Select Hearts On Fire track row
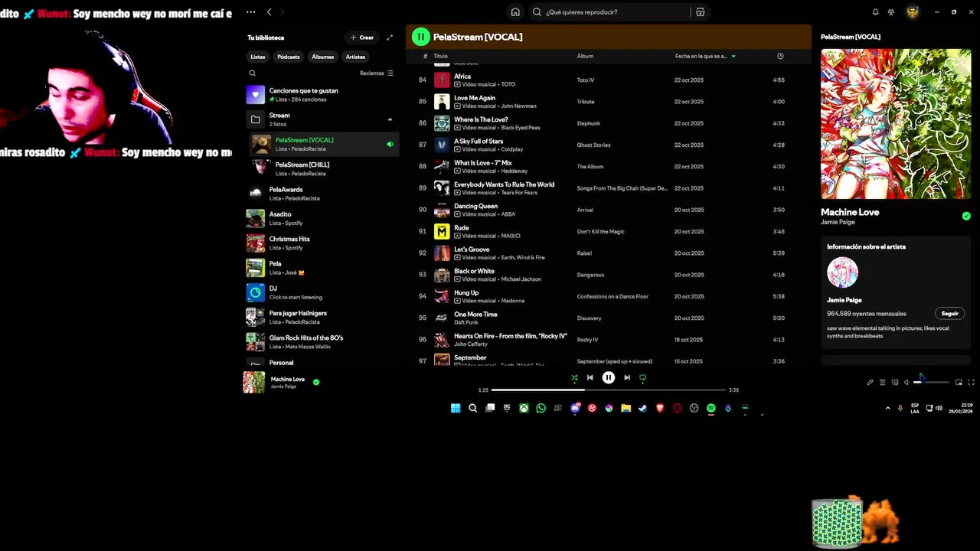The width and height of the screenshot is (980, 551). pos(609,340)
